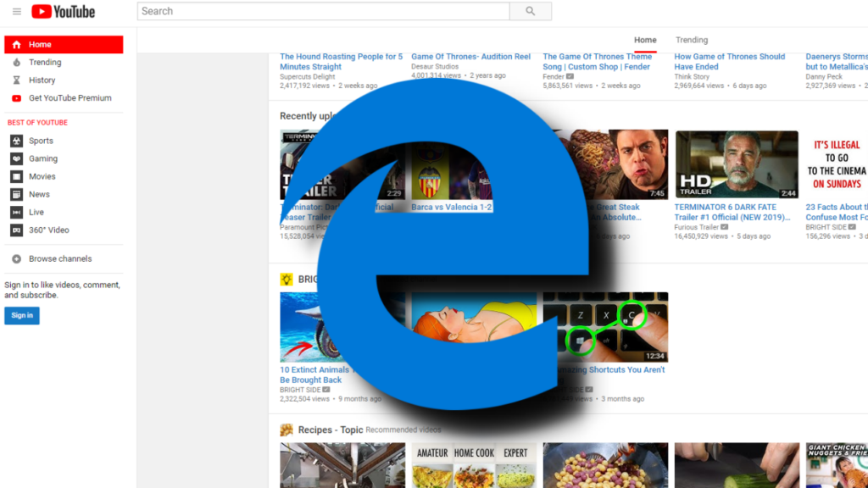Image resolution: width=868 pixels, height=488 pixels.
Task: Open '10 Extinct Animals' video title
Action: (x=314, y=374)
